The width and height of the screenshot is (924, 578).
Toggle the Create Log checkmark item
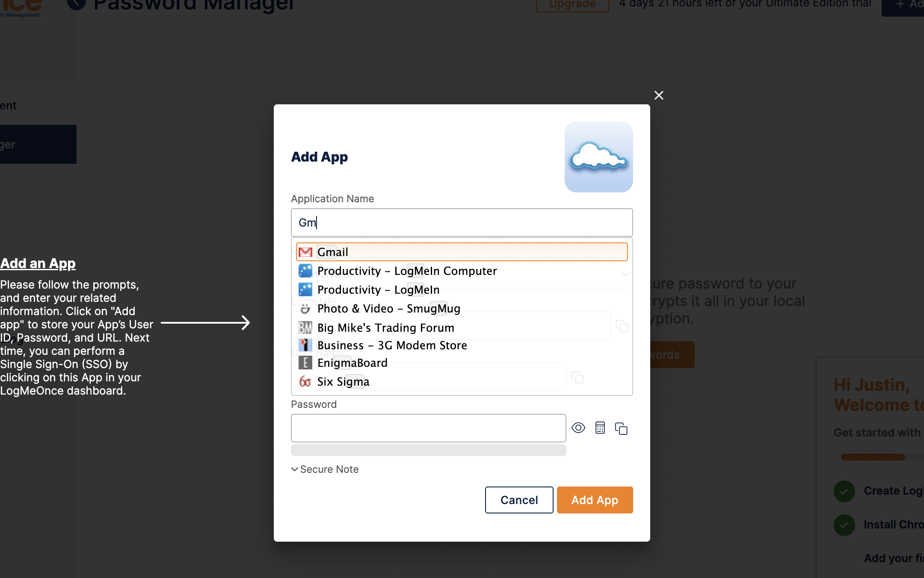coord(844,491)
